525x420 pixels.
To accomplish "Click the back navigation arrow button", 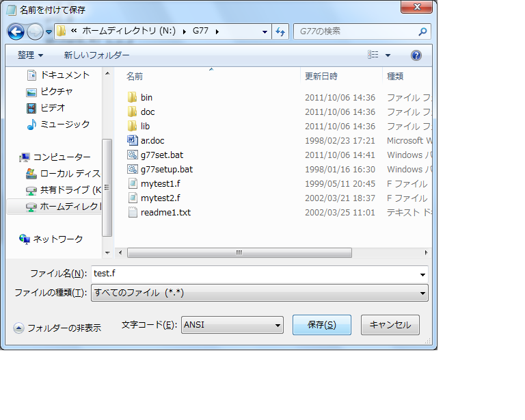I will tap(16, 31).
